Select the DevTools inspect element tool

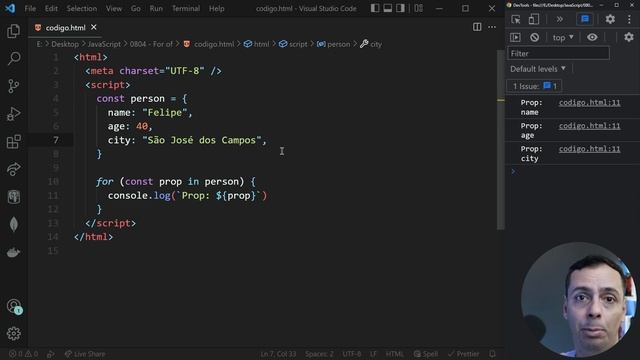pos(516,19)
